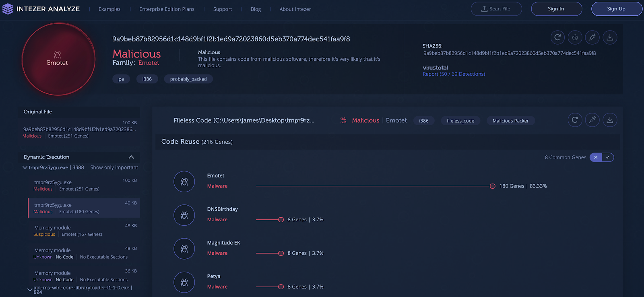Image resolution: width=644 pixels, height=297 pixels.
Task: Select the 36 KB Memory module entry
Action: tap(84, 276)
